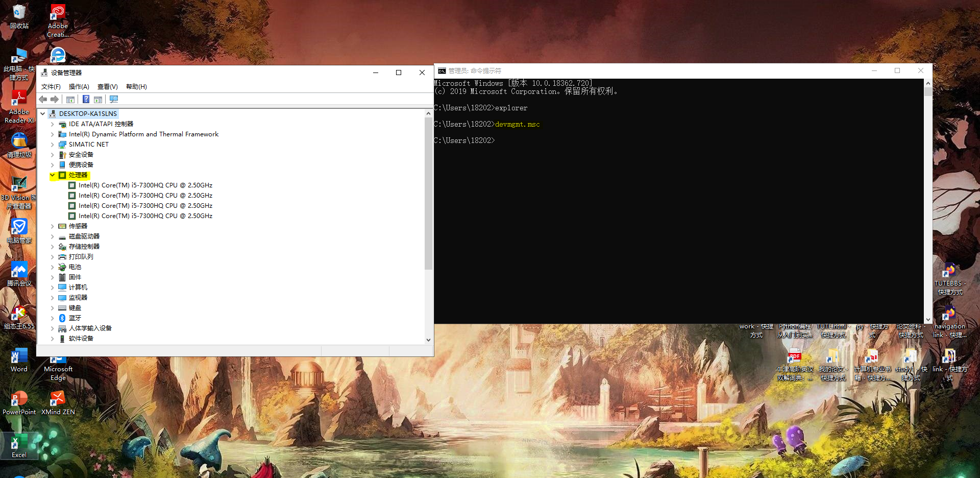Image resolution: width=980 pixels, height=478 pixels.
Task: Select the 组态王6.55 desktop icon
Action: 19,317
